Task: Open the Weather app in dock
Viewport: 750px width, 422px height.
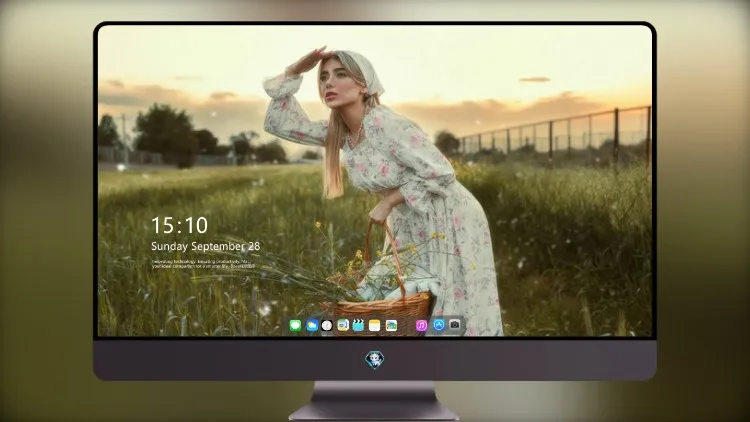Action: point(311,326)
